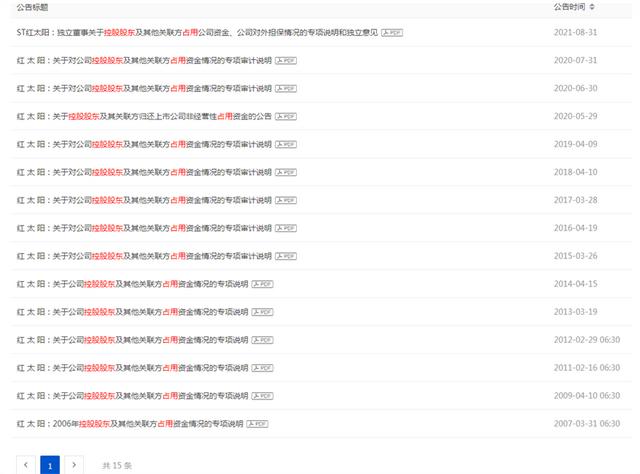Open 2020-05-29 归还上市公司非经营性占用资金 announcement
Viewport: 640px width, 474px height.
pyautogui.click(x=144, y=116)
